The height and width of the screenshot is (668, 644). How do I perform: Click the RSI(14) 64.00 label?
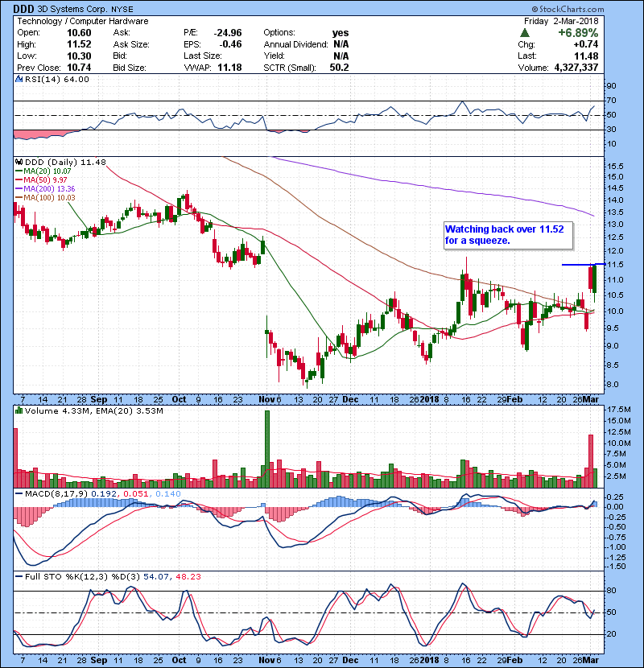pos(56,79)
